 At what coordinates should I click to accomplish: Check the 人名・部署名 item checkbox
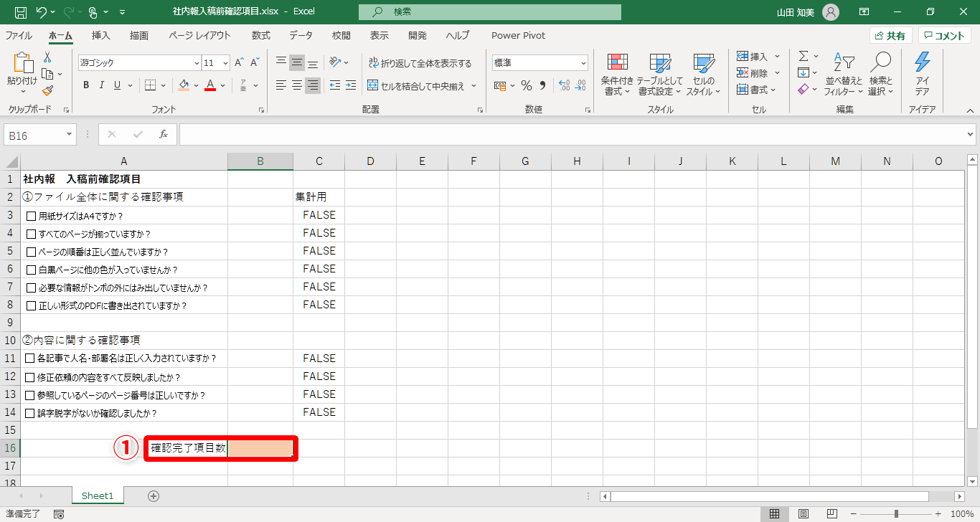click(x=29, y=358)
